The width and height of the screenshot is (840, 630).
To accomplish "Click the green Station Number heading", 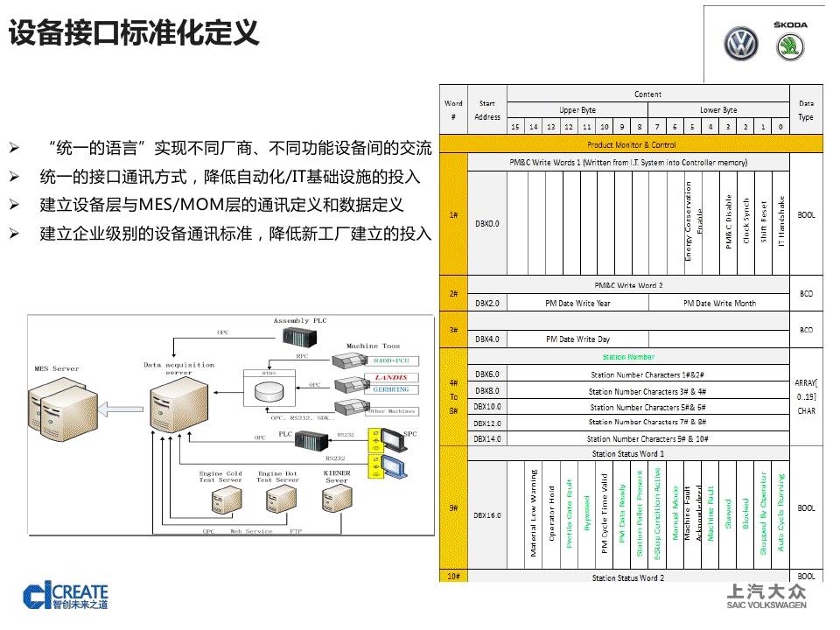I will coord(627,357).
